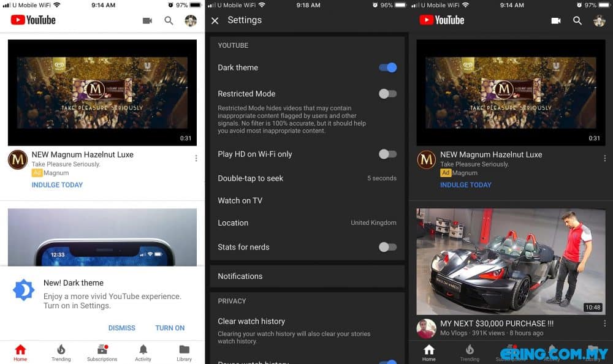Turn on Stats for nerds switch
Image resolution: width=613 pixels, height=364 pixels.
(388, 247)
